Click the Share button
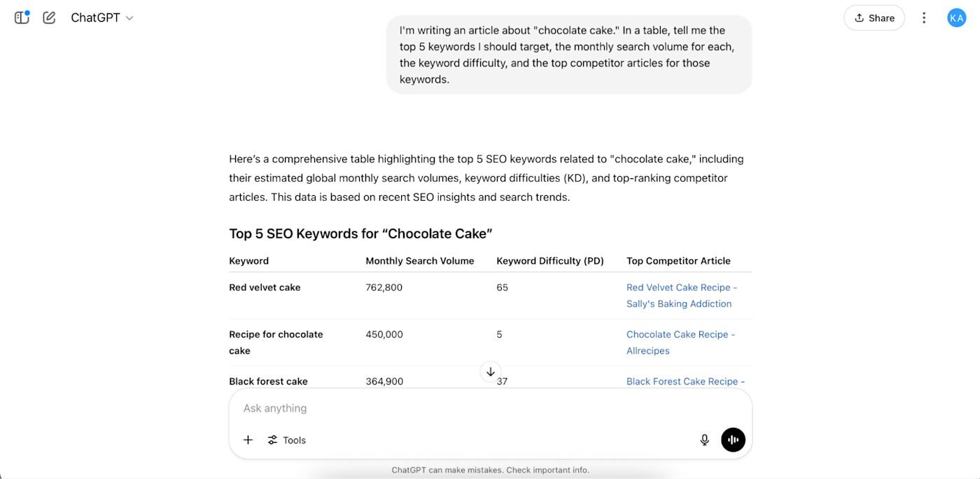Viewport: 980px width, 479px height. (874, 18)
